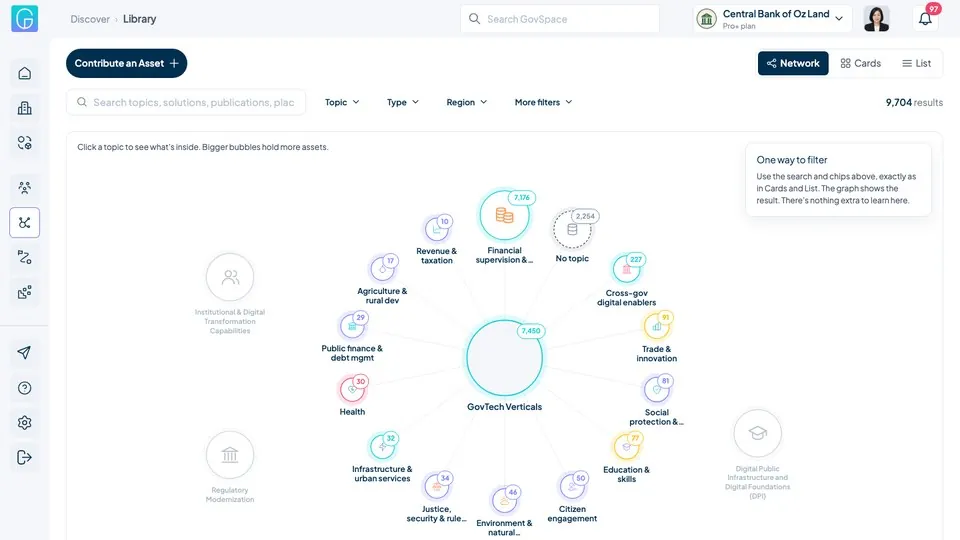Go to the Discover breadcrumb
The width and height of the screenshot is (960, 540).
click(x=90, y=19)
